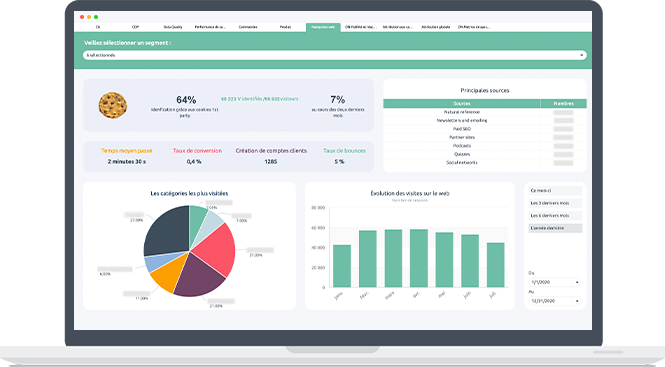Viewport: 665px width, 367px height.
Task: Select the Paid SEO source row
Action: [485, 129]
